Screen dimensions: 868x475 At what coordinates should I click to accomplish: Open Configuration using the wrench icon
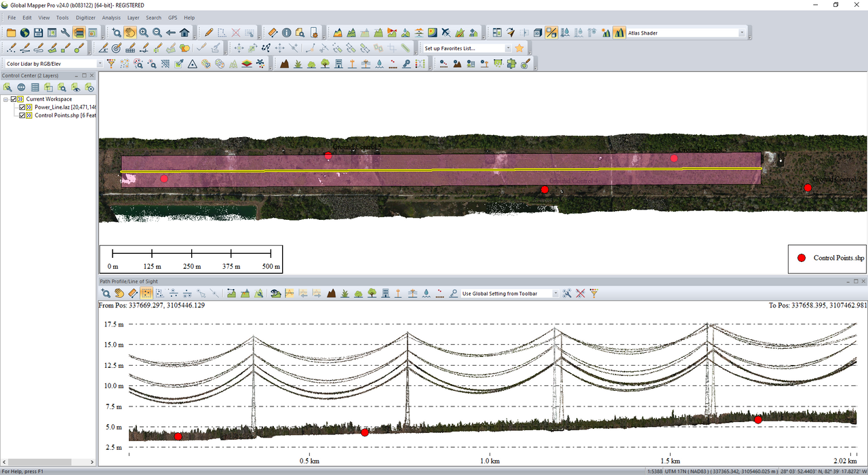[x=65, y=33]
